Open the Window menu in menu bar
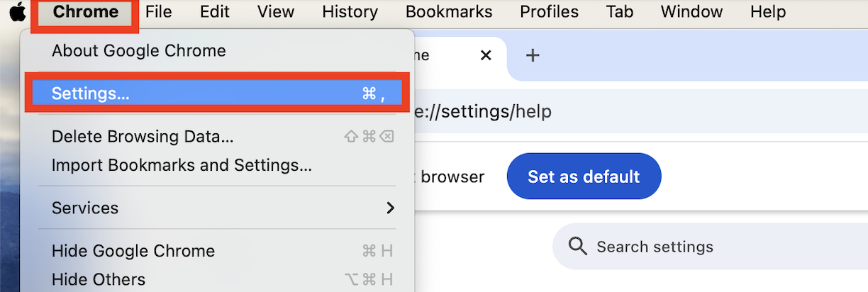The width and height of the screenshot is (868, 292). pyautogui.click(x=691, y=12)
